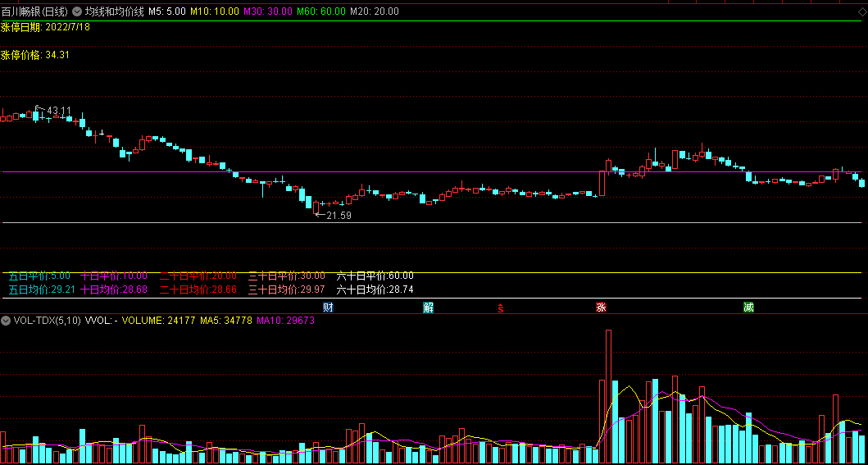Click the horizontal magenta price line

pos(432,172)
